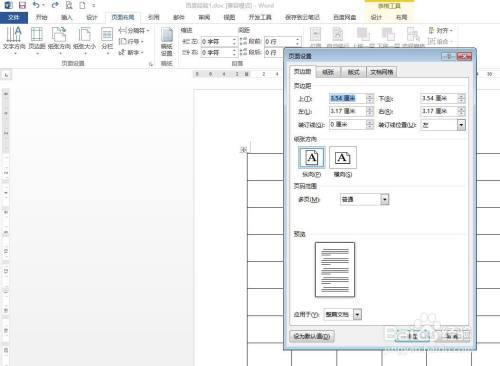The height and width of the screenshot is (366, 500).
Task: Click the 段前 spacing before spinner
Action: pos(298,41)
